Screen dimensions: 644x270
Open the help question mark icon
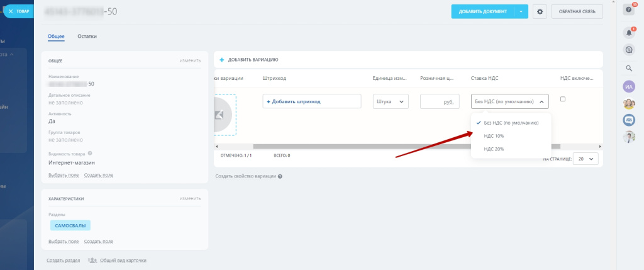(x=628, y=9)
